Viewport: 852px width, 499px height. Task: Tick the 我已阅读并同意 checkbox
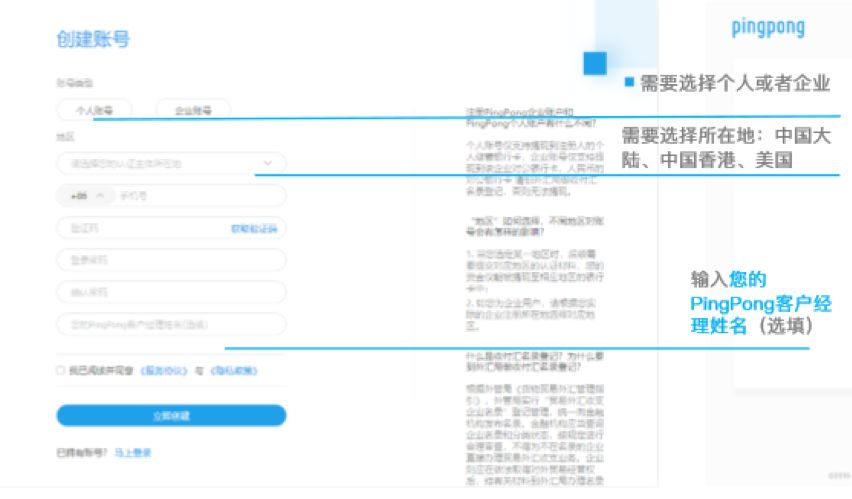[x=61, y=370]
